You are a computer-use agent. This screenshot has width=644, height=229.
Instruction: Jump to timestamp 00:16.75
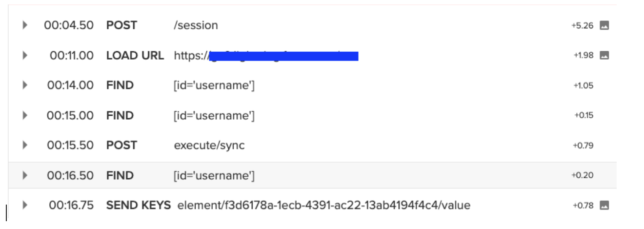click(x=71, y=206)
